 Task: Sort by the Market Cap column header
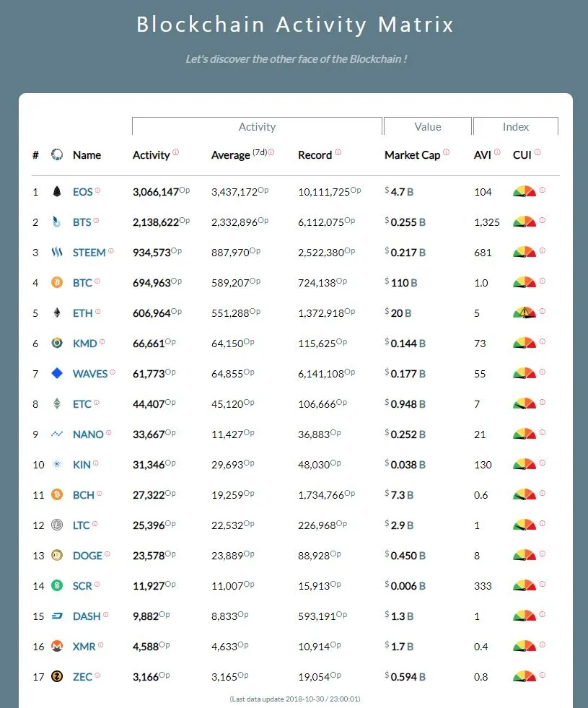tap(413, 155)
